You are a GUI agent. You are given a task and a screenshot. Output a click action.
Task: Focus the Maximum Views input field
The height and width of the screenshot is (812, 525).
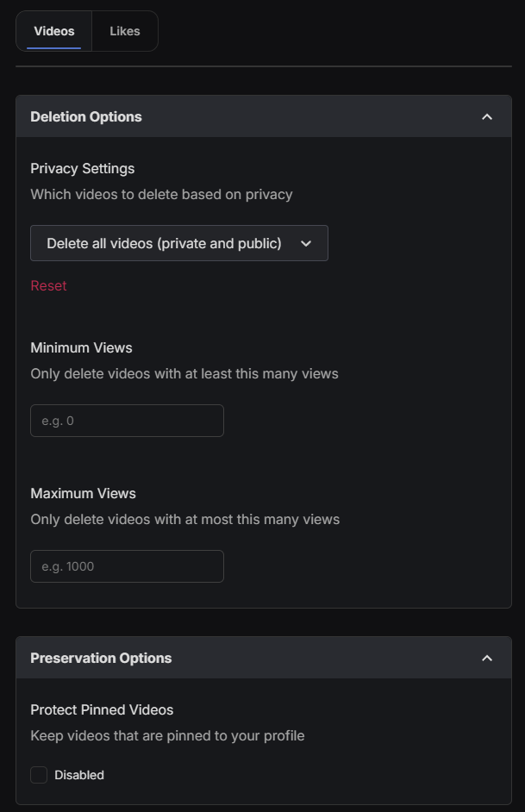coord(127,566)
